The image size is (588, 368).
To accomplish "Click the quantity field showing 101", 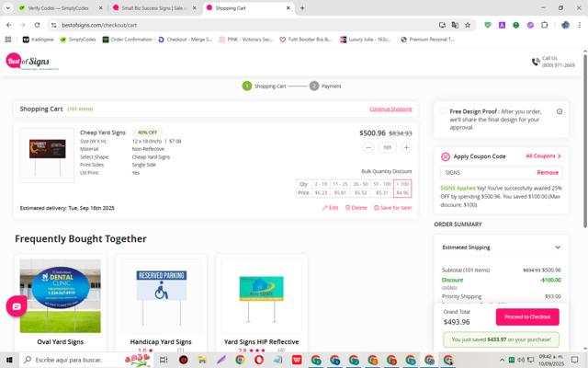I will [387, 147].
